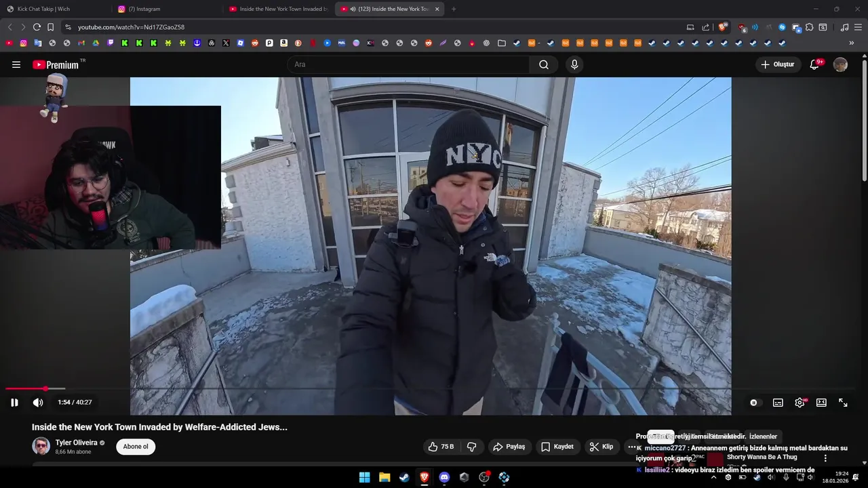Viewport: 868px width, 488px height.
Task: Open Tyler Oliveira channel avatar
Action: (41, 446)
